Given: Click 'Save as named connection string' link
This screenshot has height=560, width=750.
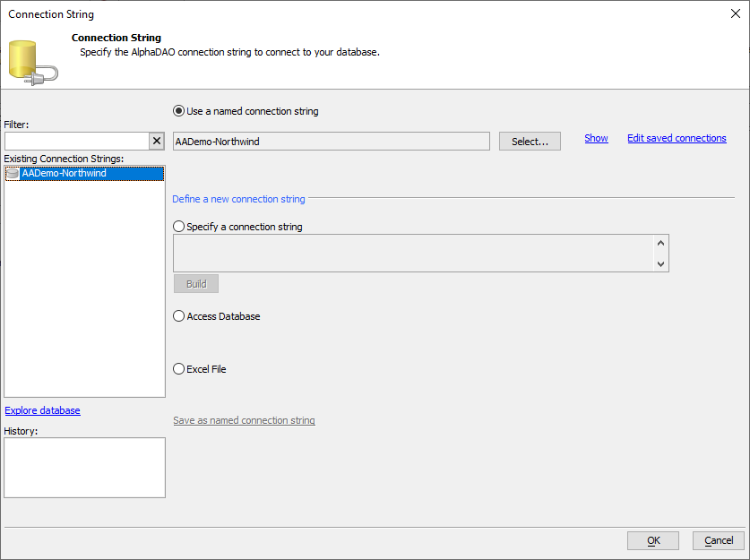Looking at the screenshot, I should [244, 420].
